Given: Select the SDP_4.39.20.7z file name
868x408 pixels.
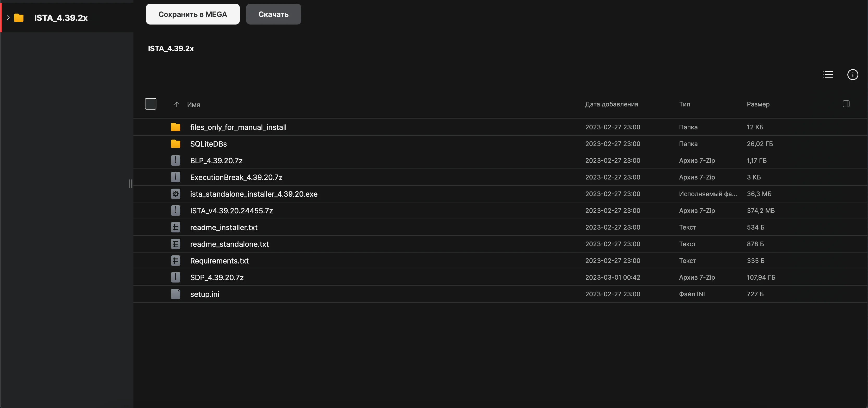Looking at the screenshot, I should 217,278.
